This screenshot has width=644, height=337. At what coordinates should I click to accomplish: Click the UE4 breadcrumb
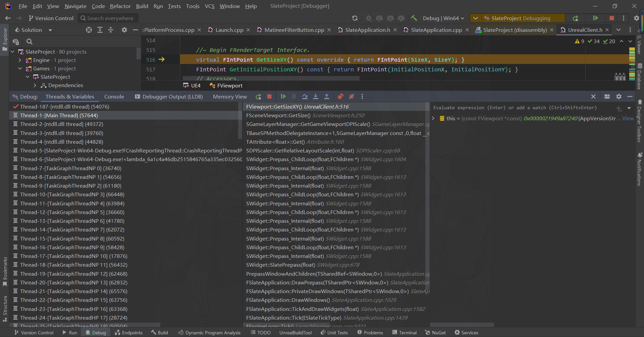pos(192,86)
